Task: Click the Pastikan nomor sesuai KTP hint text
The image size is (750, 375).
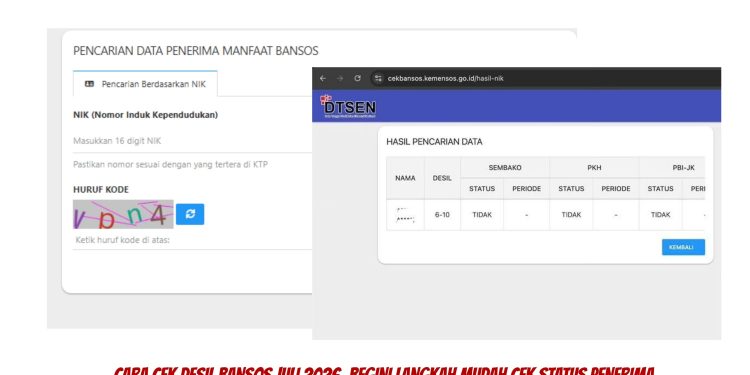Action: (x=170, y=165)
